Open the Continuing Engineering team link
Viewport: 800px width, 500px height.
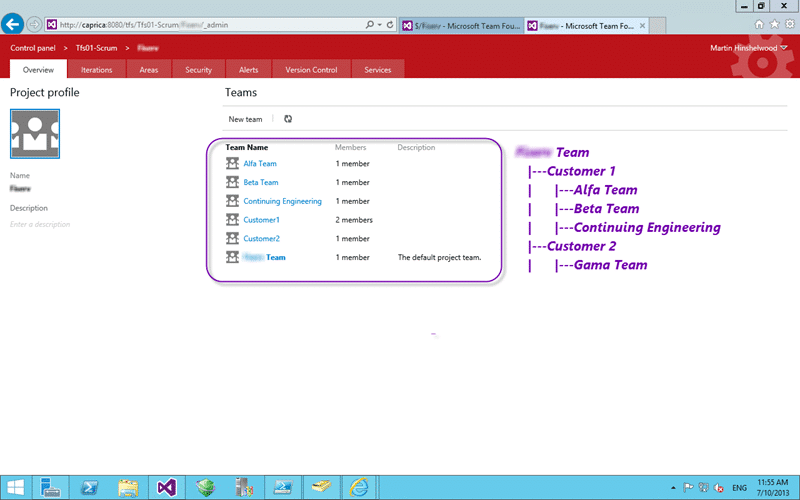coord(282,201)
